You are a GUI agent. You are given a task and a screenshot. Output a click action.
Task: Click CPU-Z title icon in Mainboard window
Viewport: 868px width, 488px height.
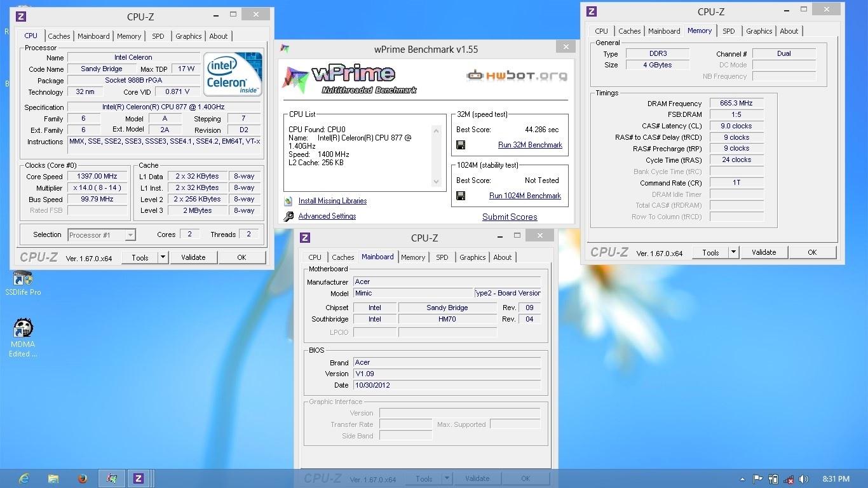point(305,238)
